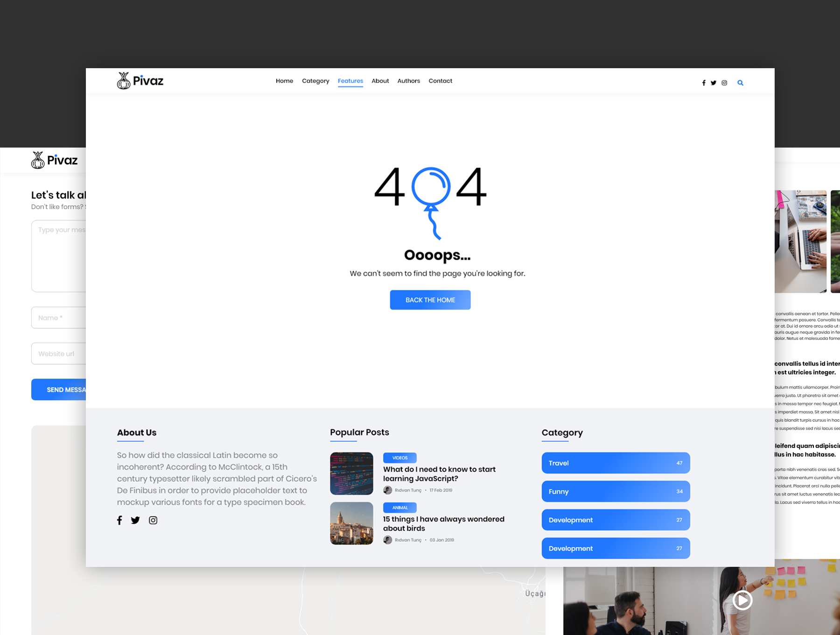Click the Facebook icon in the header
The width and height of the screenshot is (840, 635).
pos(704,83)
